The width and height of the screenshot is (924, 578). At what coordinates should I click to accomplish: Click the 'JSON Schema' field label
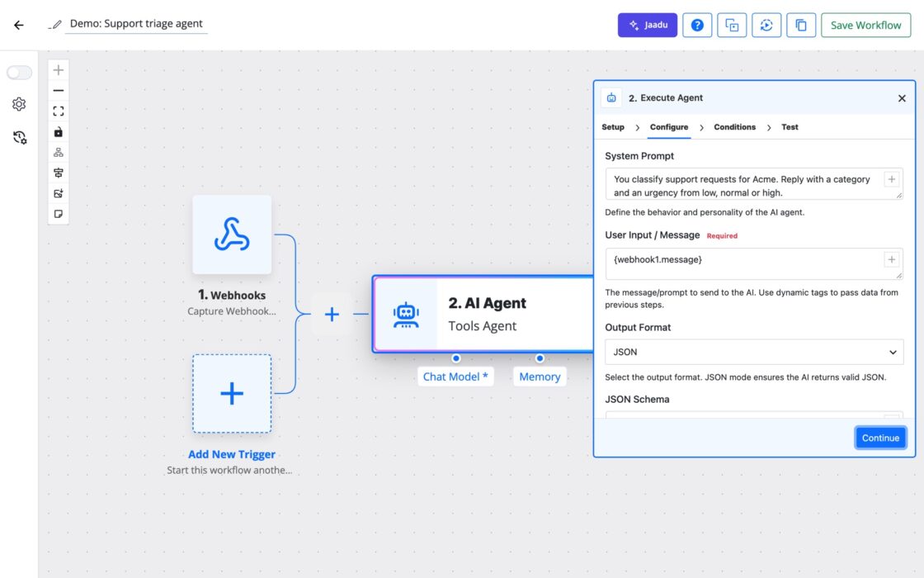coord(637,400)
